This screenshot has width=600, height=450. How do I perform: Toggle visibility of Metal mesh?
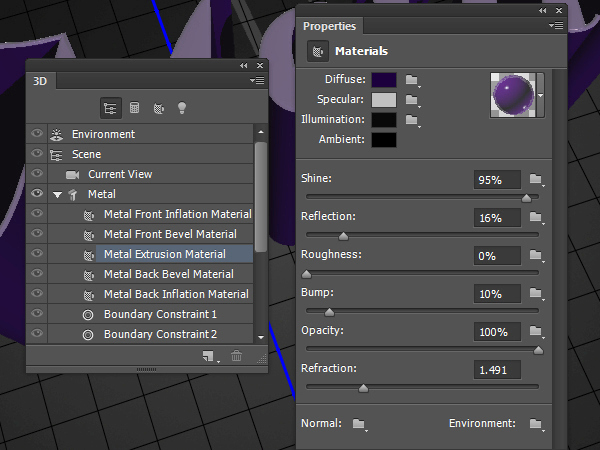click(37, 194)
